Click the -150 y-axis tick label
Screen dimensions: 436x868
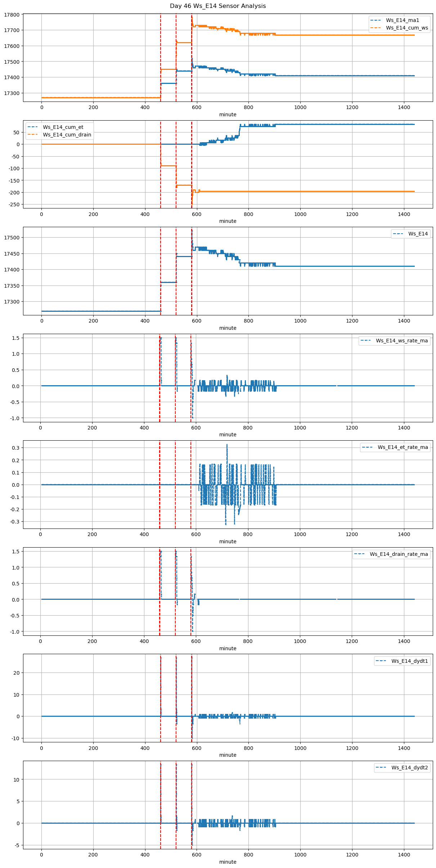(x=14, y=180)
